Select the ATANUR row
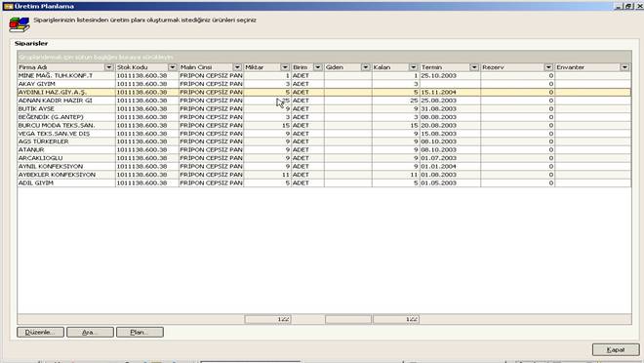The width and height of the screenshot is (644, 363). [324, 150]
